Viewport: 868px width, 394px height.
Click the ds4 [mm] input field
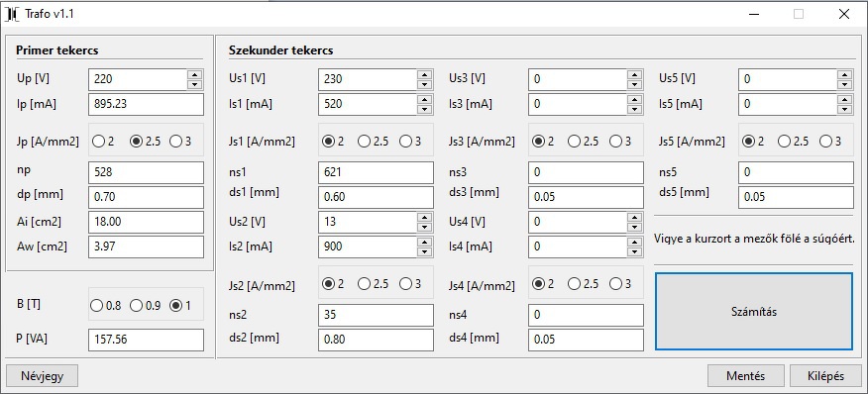pos(586,340)
